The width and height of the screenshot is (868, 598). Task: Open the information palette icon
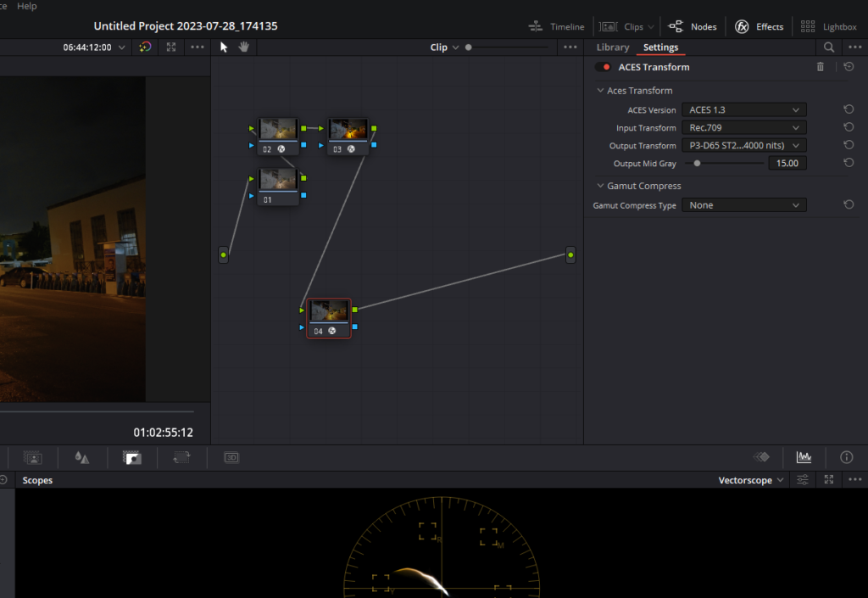click(x=847, y=457)
